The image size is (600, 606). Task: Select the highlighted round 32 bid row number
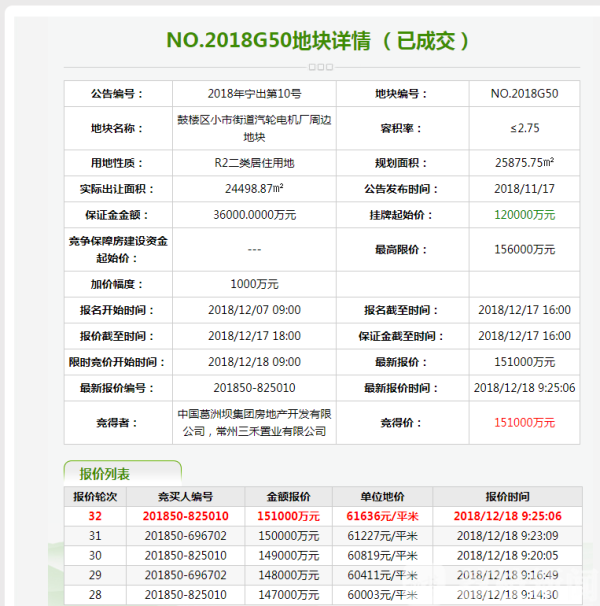[x=95, y=516]
